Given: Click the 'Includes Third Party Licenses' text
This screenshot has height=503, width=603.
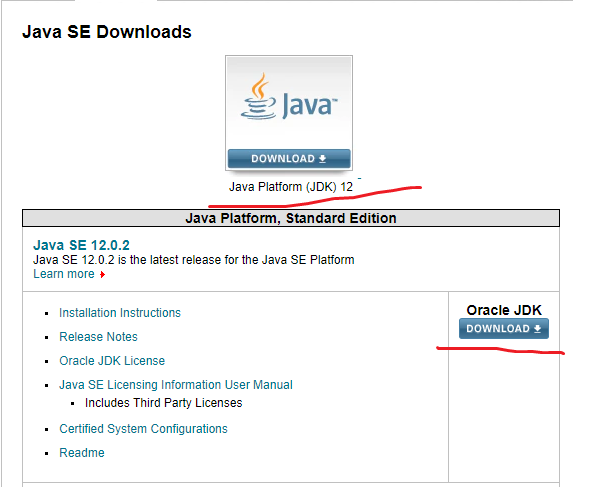Looking at the screenshot, I should tap(163, 403).
